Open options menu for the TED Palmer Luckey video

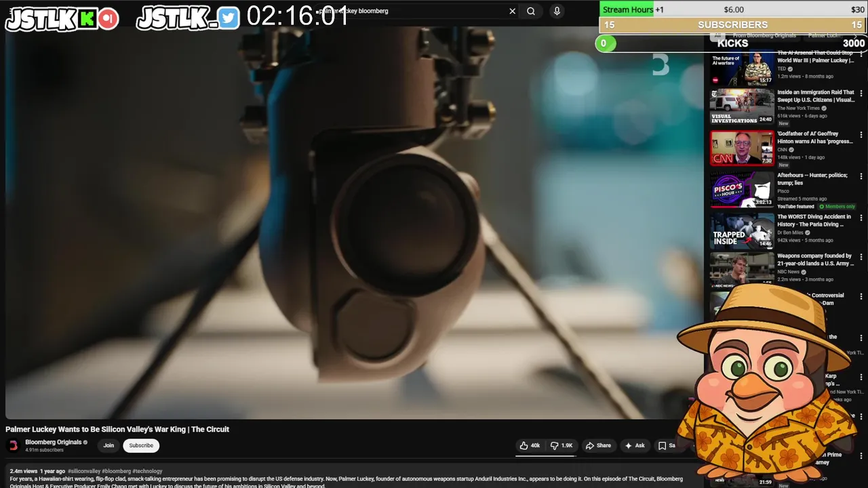click(x=861, y=54)
